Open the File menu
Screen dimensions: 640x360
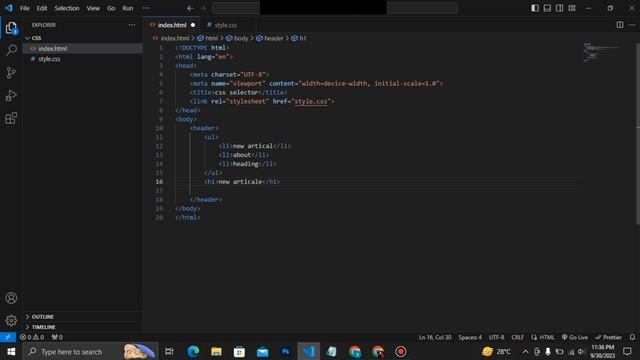(24, 8)
